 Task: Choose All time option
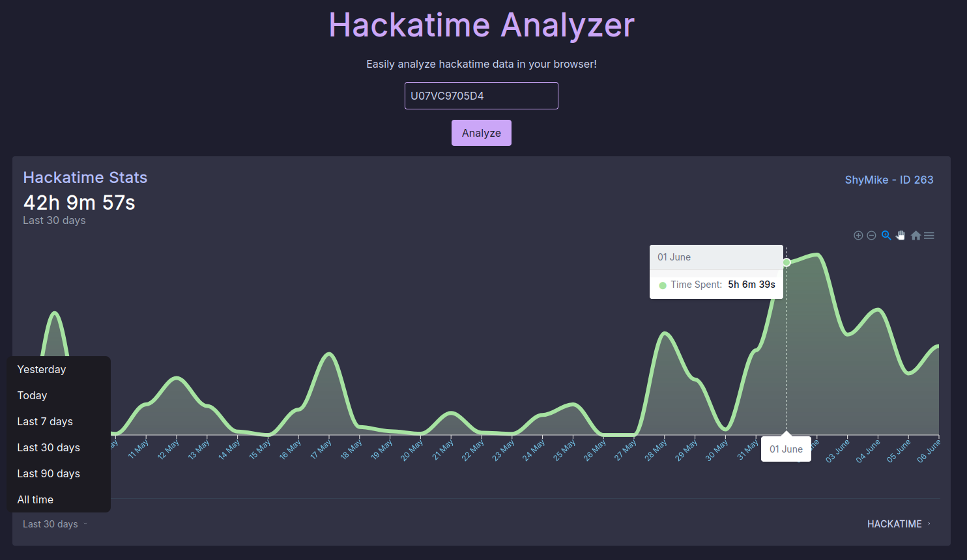pos(59,499)
